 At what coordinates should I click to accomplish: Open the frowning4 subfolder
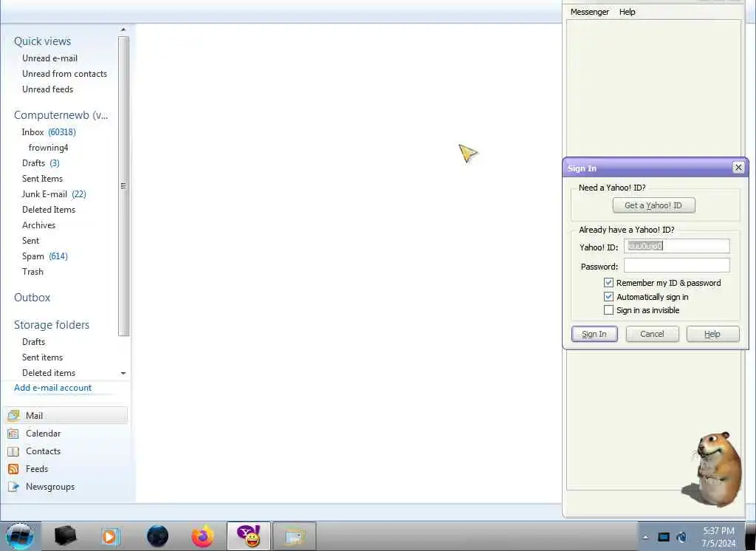[x=48, y=147]
